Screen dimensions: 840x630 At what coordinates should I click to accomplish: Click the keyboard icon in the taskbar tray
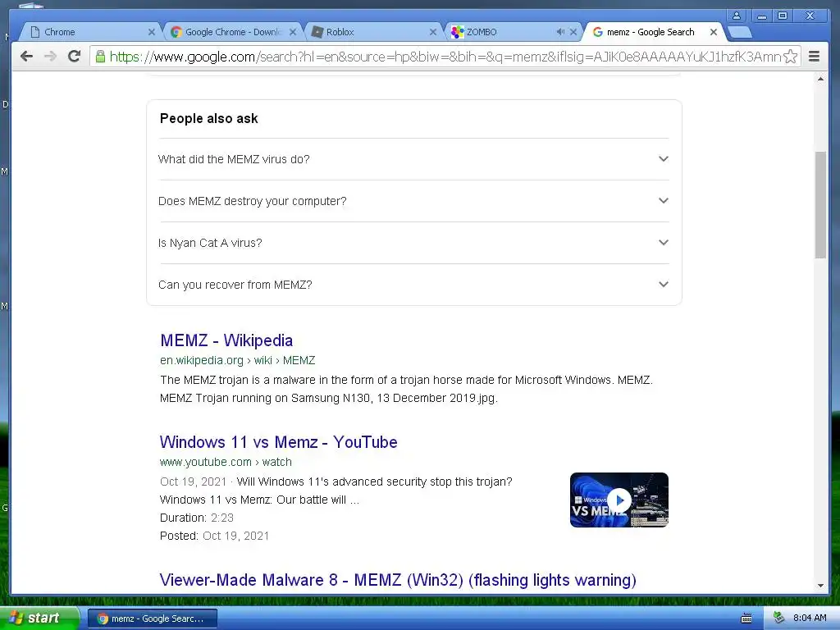coord(746,619)
